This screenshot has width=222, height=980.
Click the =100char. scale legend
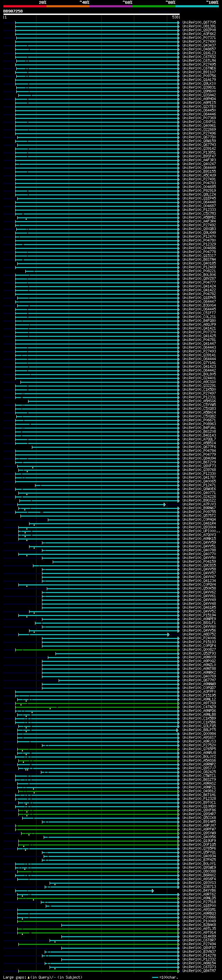tap(164, 977)
